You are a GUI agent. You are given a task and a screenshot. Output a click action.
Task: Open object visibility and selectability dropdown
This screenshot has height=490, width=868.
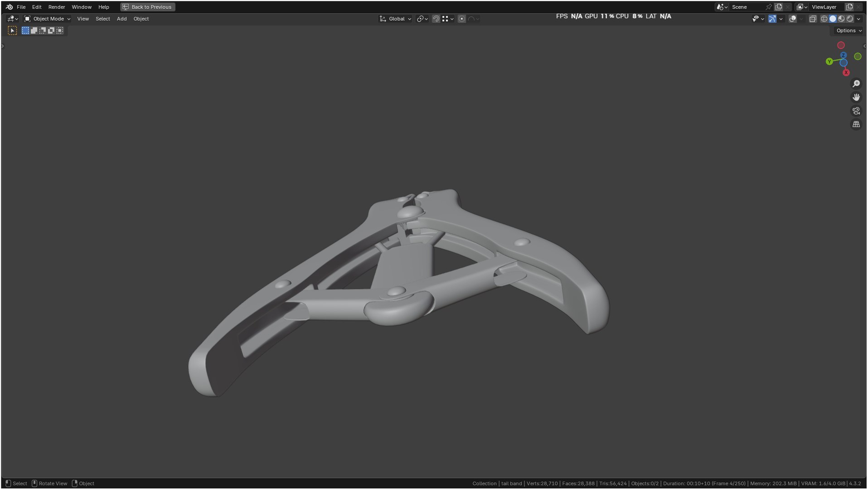click(x=758, y=19)
